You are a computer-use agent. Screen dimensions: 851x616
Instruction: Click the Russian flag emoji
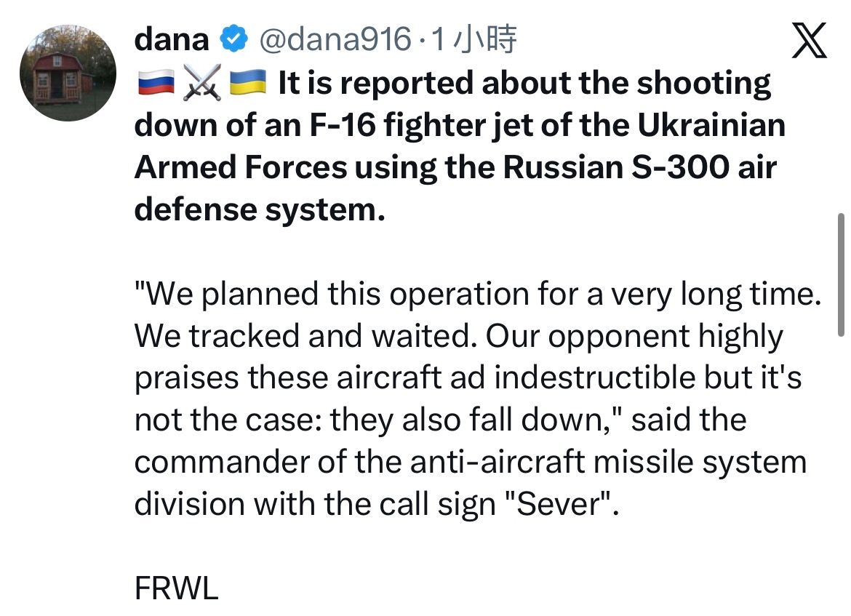point(154,85)
